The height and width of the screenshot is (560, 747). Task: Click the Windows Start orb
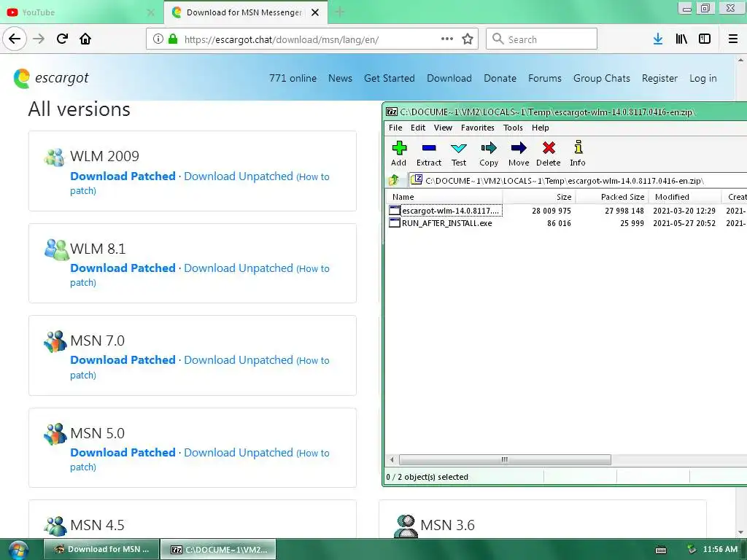18,550
